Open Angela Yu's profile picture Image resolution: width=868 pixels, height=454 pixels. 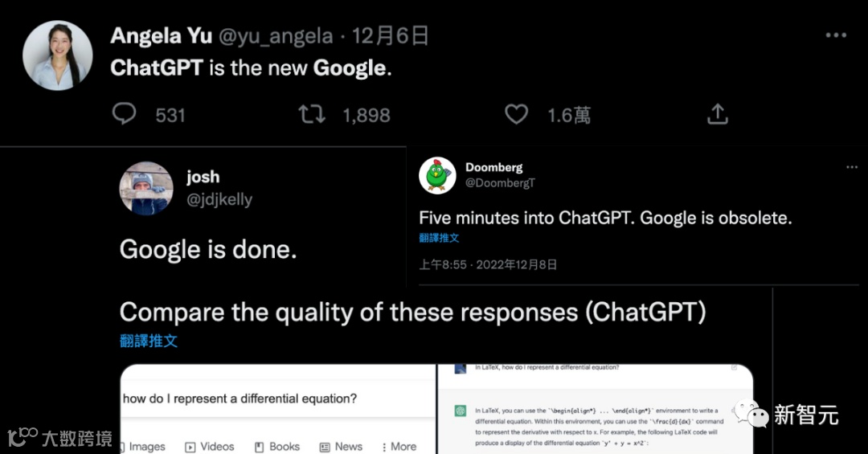(x=58, y=55)
